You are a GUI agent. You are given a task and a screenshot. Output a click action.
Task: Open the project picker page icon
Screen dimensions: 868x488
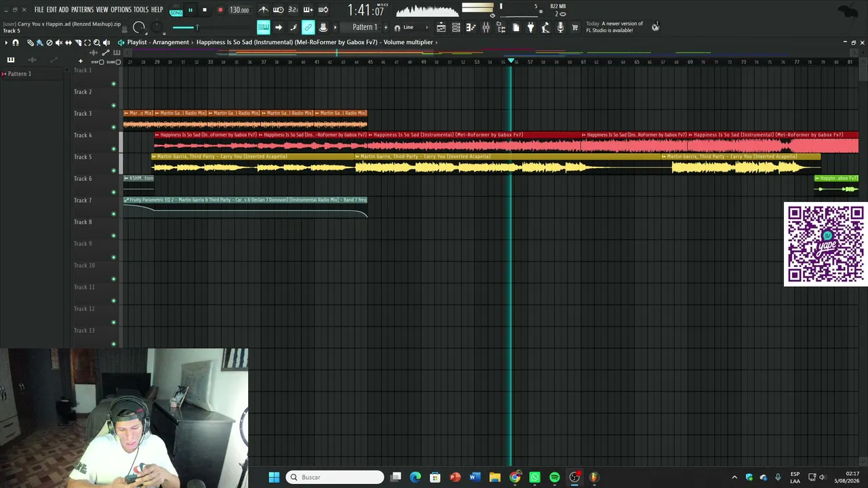click(515, 27)
